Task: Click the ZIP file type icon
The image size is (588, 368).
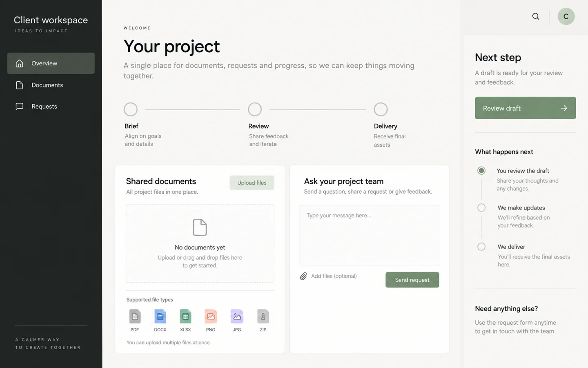Action: [x=263, y=316]
